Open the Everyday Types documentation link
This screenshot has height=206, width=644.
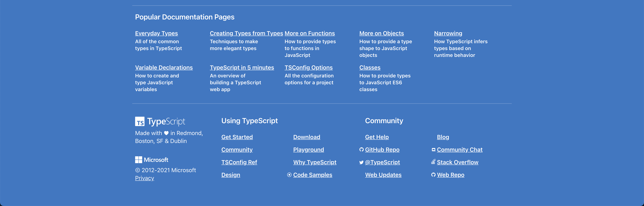156,33
